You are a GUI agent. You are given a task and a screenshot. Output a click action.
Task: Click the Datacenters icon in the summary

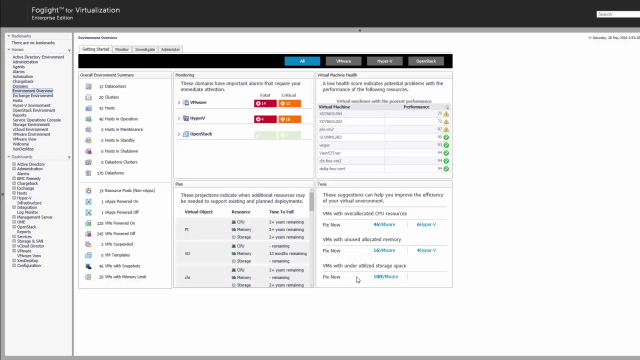89,87
